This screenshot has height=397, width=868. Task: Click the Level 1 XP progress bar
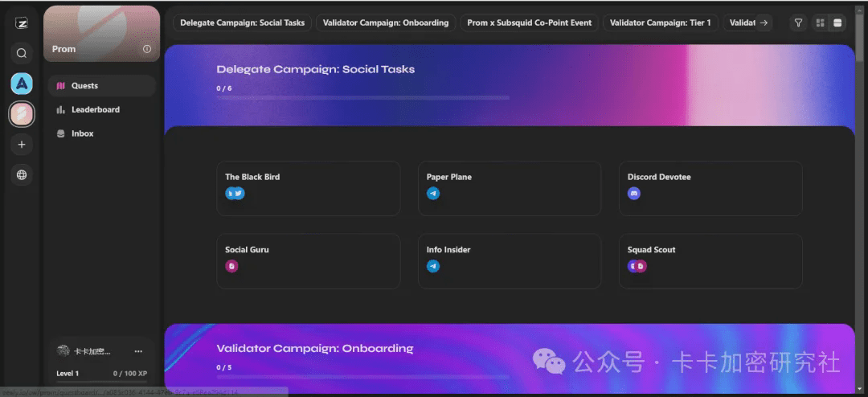click(101, 381)
